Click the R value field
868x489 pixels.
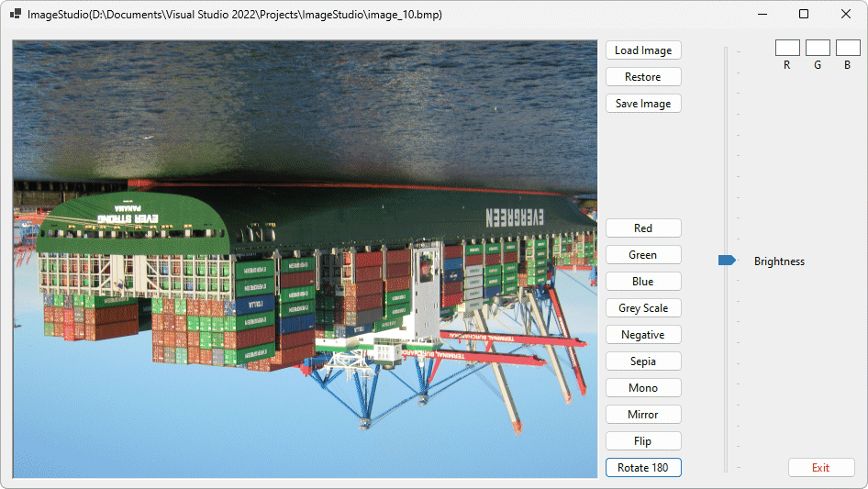tap(787, 48)
